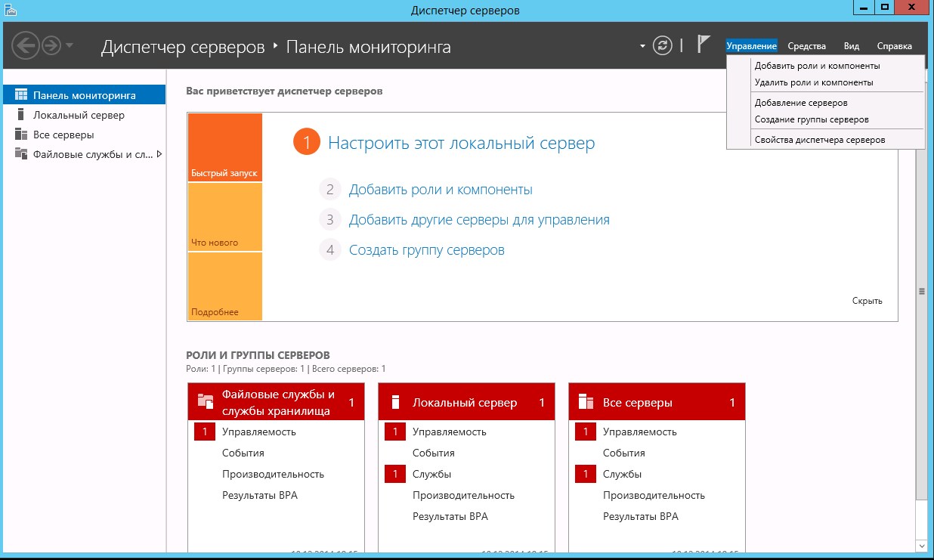Click Службы alert under Локальный сервер tile
The width and height of the screenshot is (934, 560).
[431, 474]
